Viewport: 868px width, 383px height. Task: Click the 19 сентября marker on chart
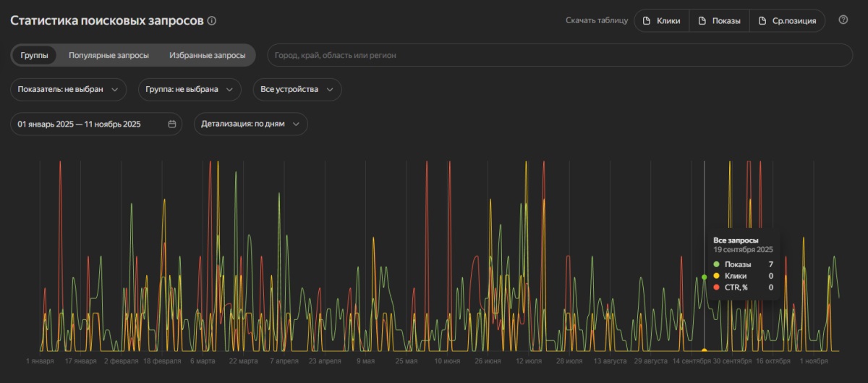[705, 277]
